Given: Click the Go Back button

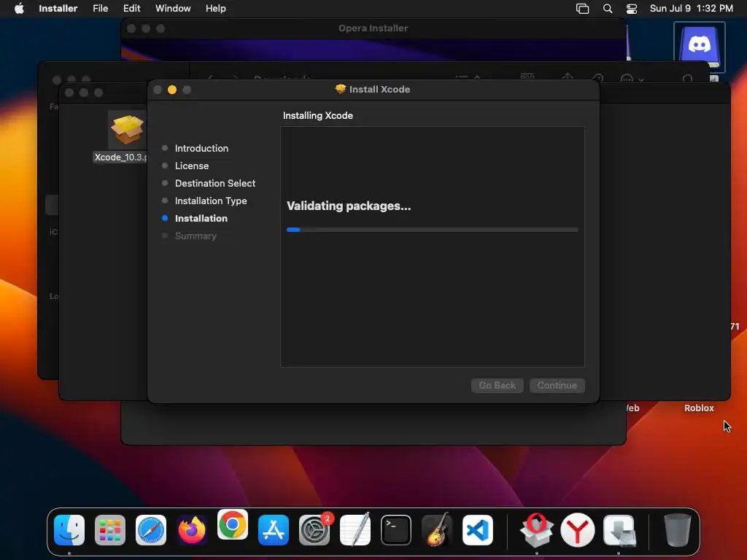Looking at the screenshot, I should [498, 385].
